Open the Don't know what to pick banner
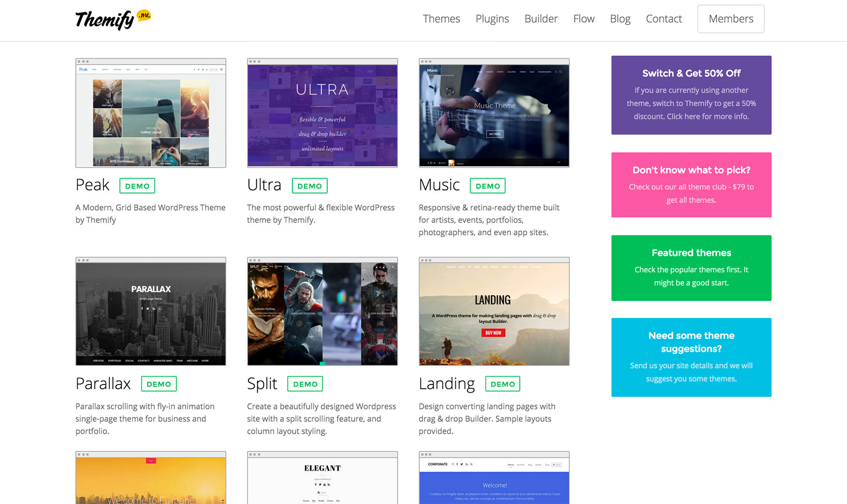Screen dimensions: 847x504 691,185
